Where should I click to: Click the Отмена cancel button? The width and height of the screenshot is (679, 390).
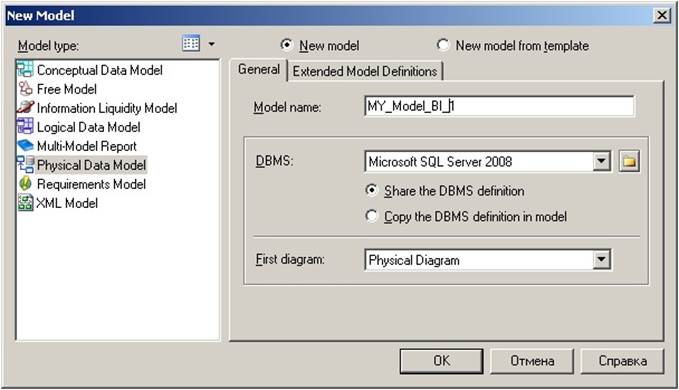point(532,361)
